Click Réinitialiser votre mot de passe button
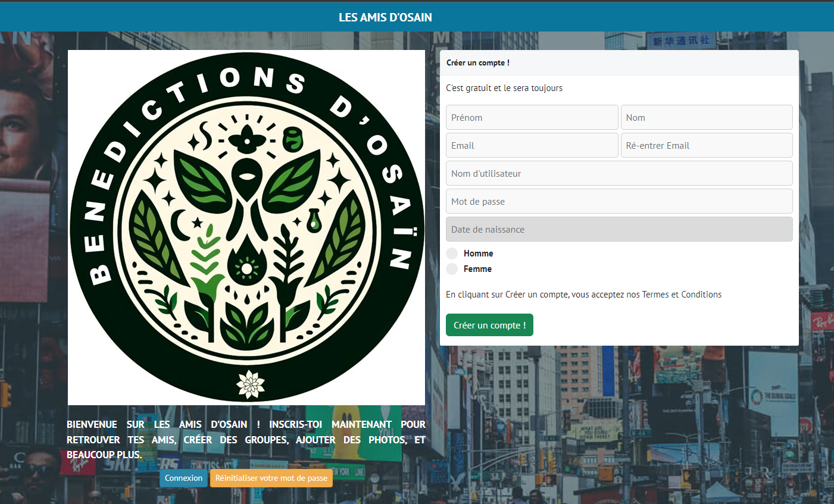 [x=271, y=478]
